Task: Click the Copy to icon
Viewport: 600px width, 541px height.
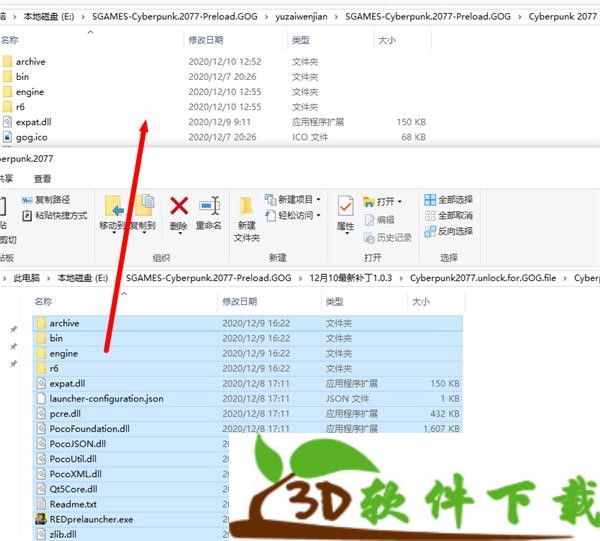Action: 145,205
